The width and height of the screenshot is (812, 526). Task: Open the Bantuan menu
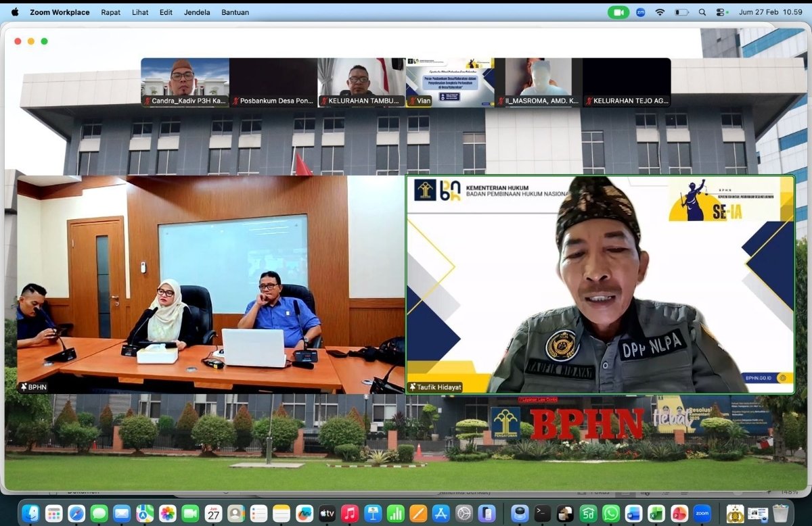click(x=235, y=12)
